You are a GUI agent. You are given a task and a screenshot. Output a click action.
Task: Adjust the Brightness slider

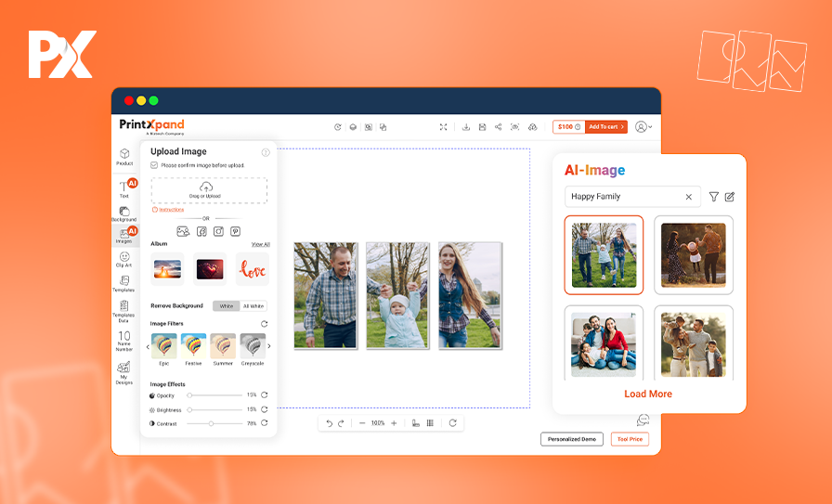pyautogui.click(x=214, y=409)
